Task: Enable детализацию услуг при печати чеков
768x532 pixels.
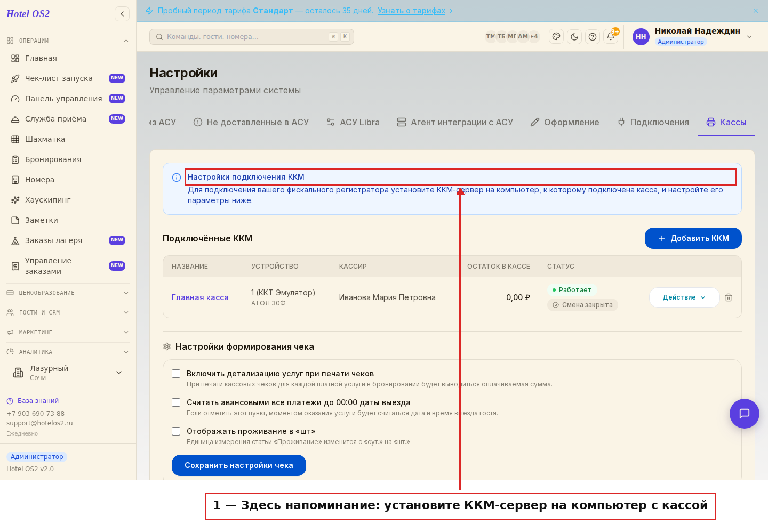Action: (x=176, y=374)
